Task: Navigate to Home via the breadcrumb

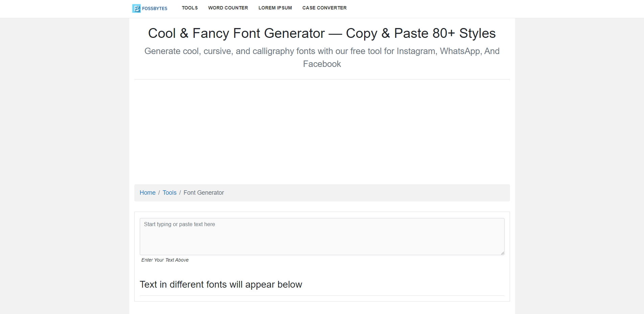Action: [x=147, y=192]
